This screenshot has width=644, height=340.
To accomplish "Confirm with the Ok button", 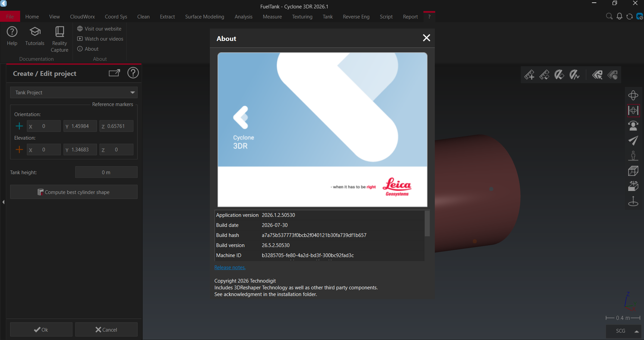I will point(41,330).
